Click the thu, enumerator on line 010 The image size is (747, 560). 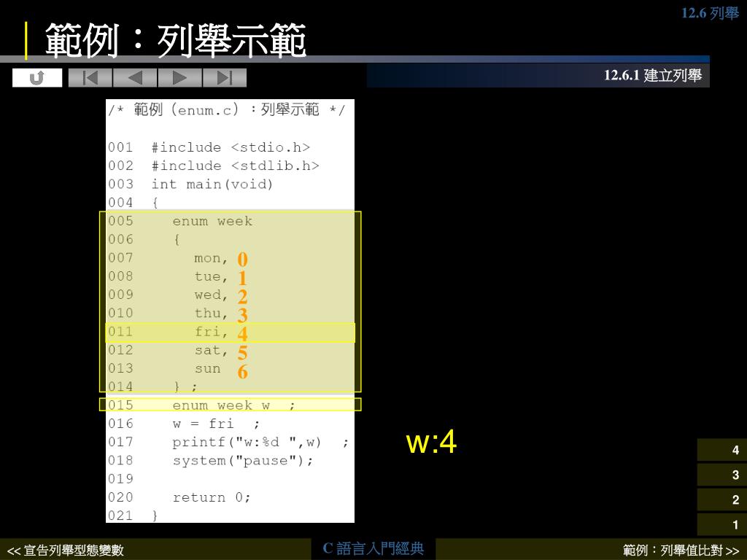point(211,314)
